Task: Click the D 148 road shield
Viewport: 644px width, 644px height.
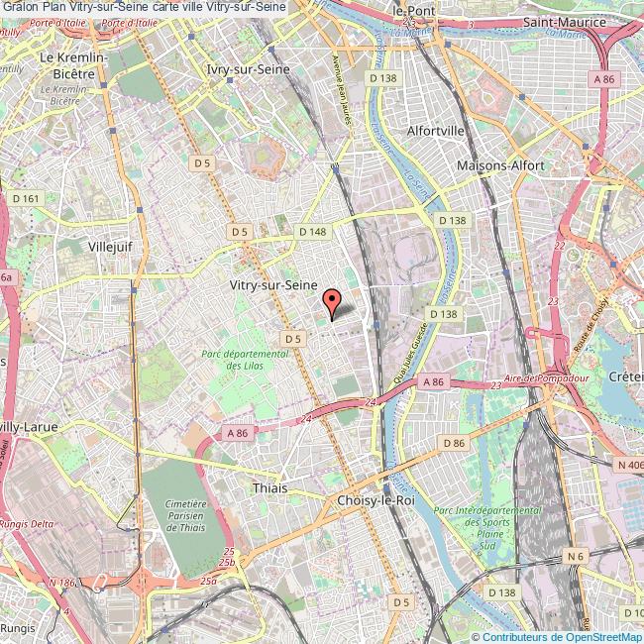Action: pos(312,231)
